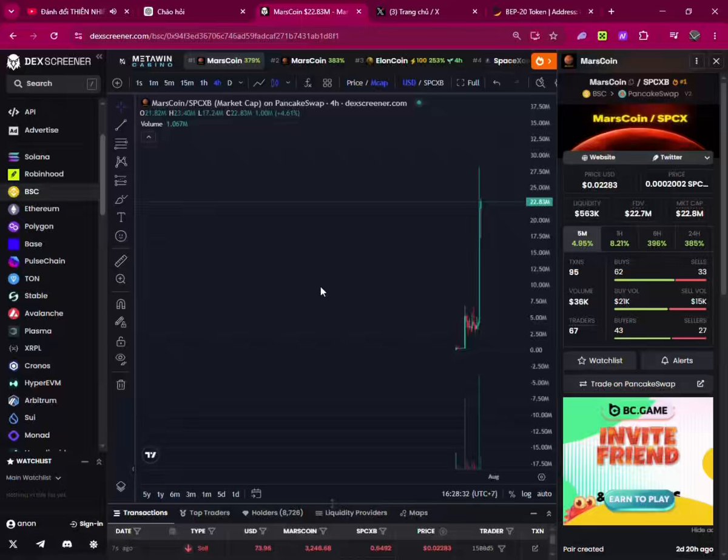Click the object tree layers icon
Viewport: 728px width, 560px height.
pyautogui.click(x=121, y=487)
